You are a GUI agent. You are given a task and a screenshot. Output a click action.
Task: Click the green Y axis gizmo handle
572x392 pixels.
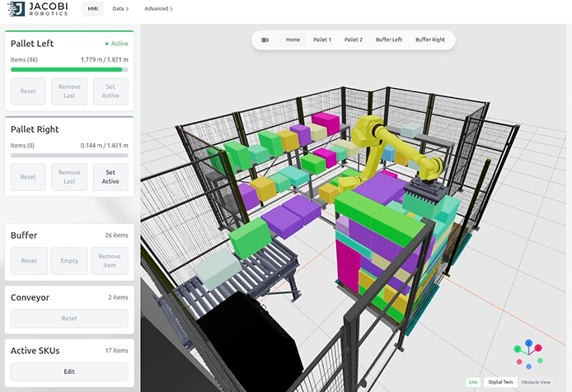[518, 349]
